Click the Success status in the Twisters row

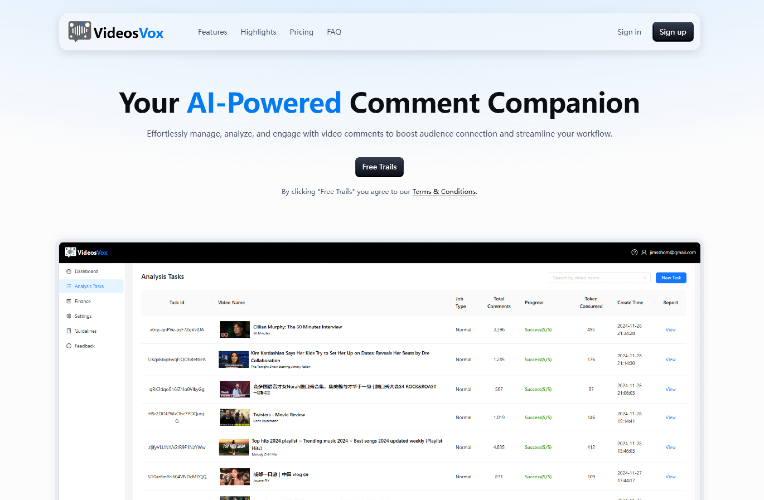(x=538, y=418)
